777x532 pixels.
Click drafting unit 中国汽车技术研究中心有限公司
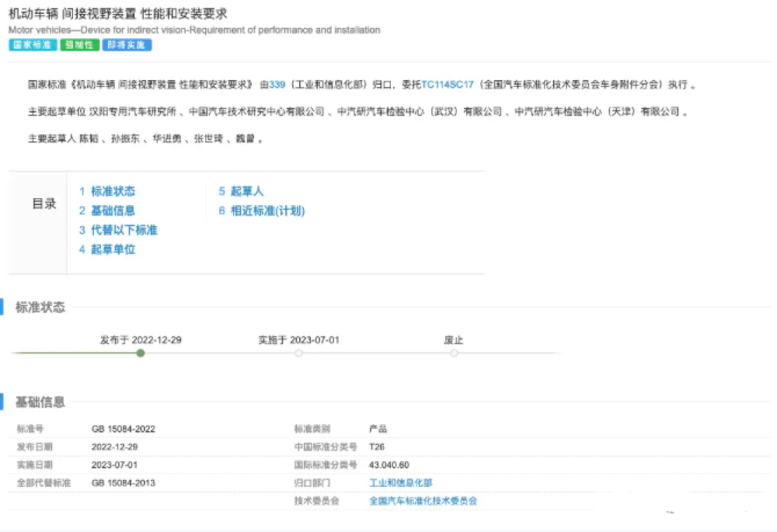[256, 112]
